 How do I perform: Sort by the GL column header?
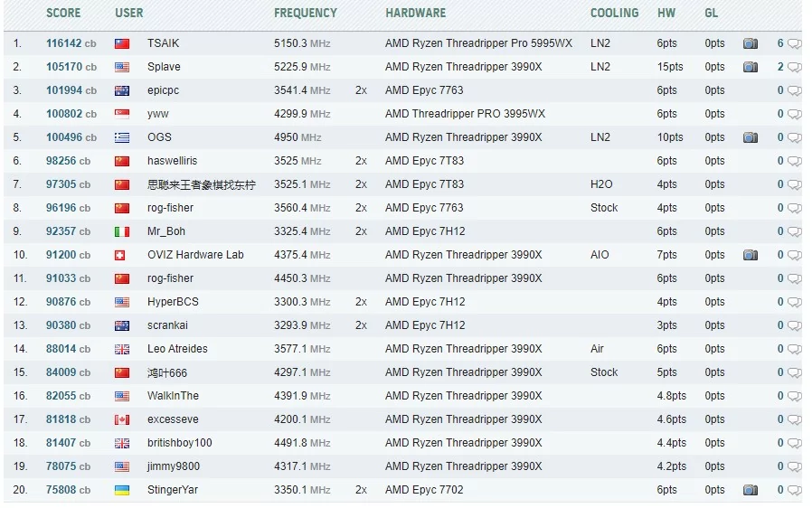pyautogui.click(x=711, y=13)
